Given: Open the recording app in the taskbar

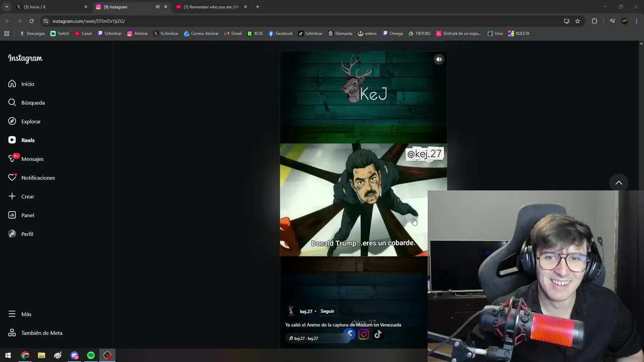Looking at the screenshot, I should point(107,355).
